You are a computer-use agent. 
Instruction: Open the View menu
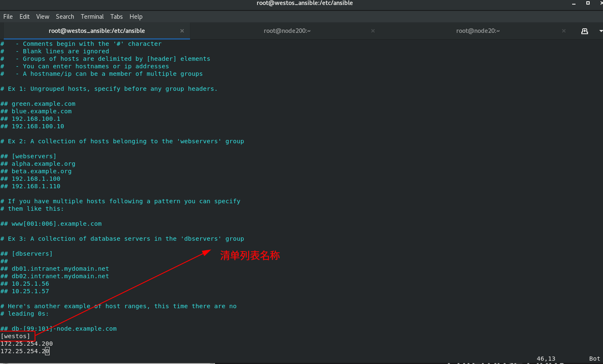tap(43, 17)
